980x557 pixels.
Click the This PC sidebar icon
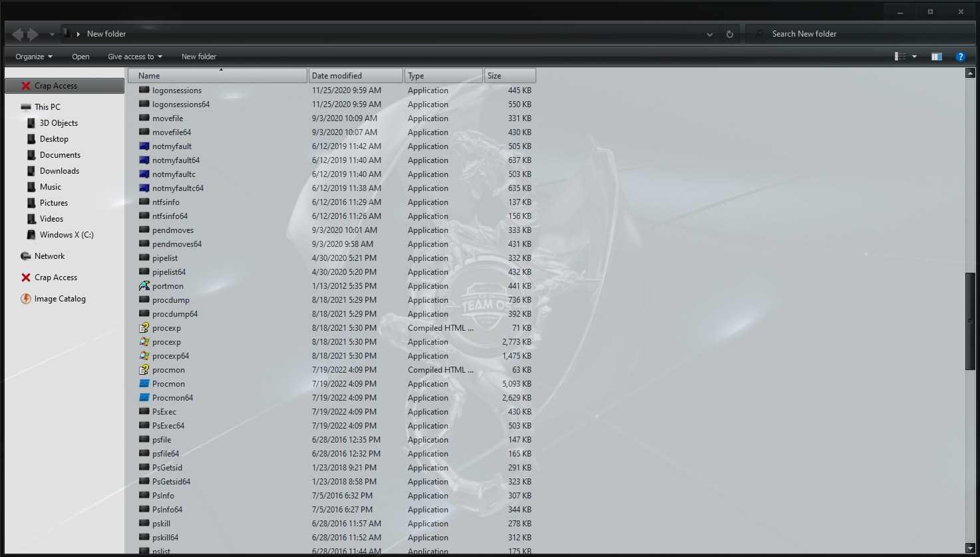tap(26, 107)
